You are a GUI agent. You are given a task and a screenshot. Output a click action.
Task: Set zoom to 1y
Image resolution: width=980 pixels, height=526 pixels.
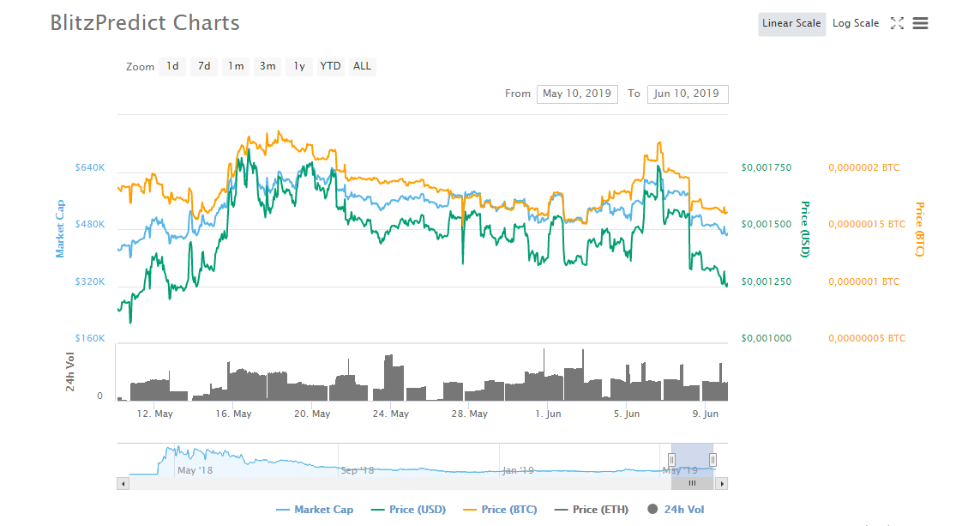pos(299,66)
